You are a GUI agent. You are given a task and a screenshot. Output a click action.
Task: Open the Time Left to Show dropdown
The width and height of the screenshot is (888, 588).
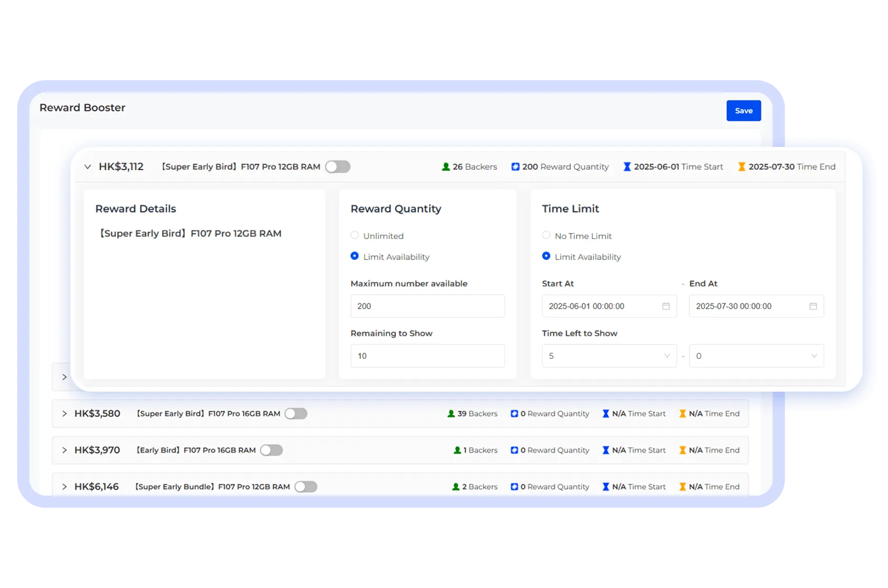click(609, 356)
